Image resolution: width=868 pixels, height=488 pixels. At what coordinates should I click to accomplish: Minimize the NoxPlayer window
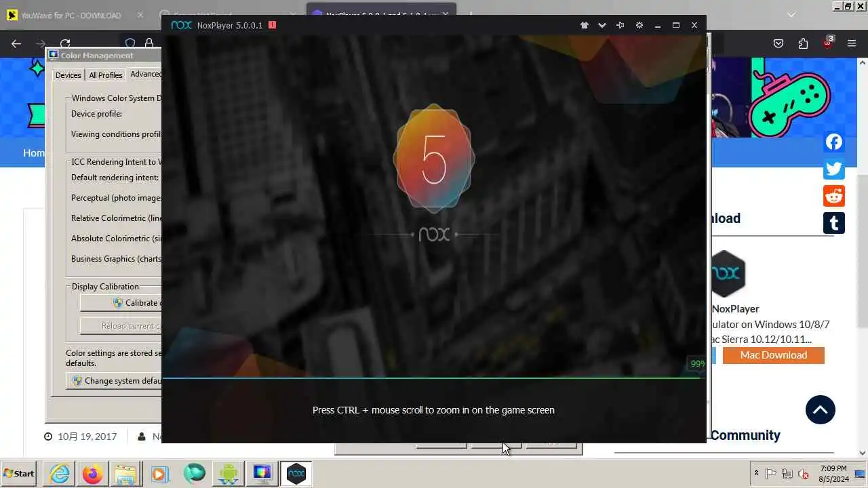click(658, 25)
